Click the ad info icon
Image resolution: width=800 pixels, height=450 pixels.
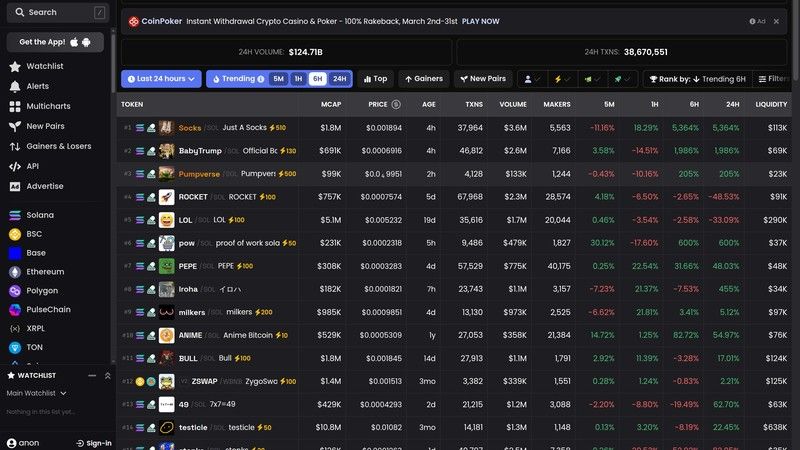tap(752, 21)
